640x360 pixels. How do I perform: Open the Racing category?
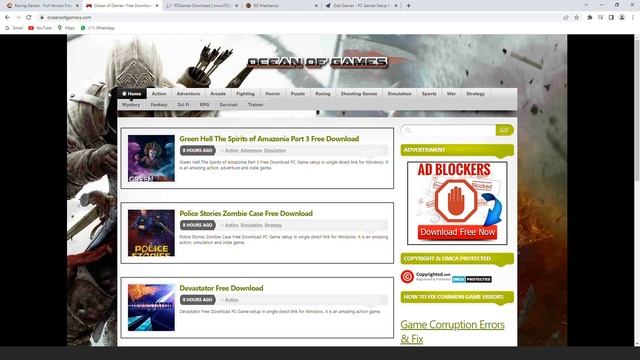322,93
